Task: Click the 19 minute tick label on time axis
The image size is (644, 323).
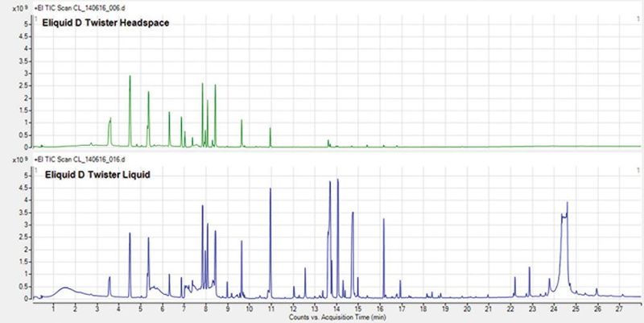Action: click(445, 308)
